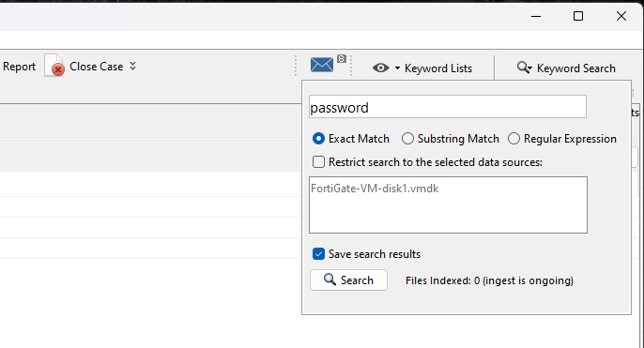Maximize the application window
The width and height of the screenshot is (644, 348).
pos(578,16)
